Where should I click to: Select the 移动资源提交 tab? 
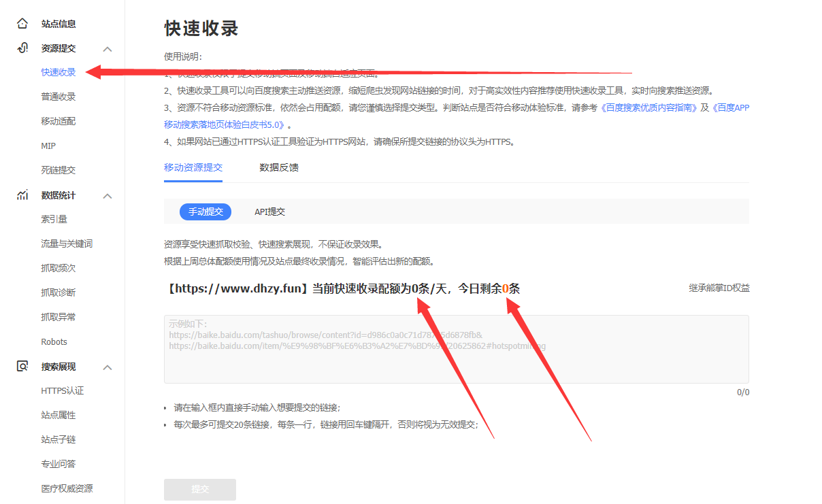point(193,167)
